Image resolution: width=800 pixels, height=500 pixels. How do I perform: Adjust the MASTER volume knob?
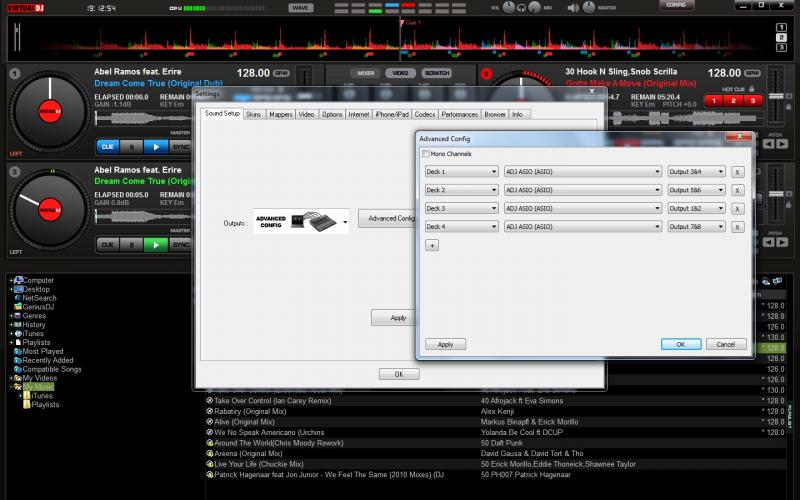click(588, 8)
